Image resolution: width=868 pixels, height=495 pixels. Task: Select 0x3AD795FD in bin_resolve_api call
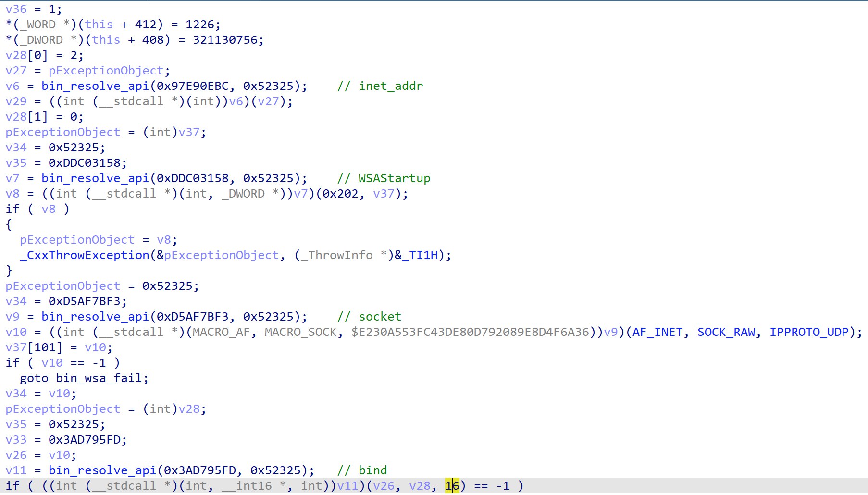[x=200, y=470]
